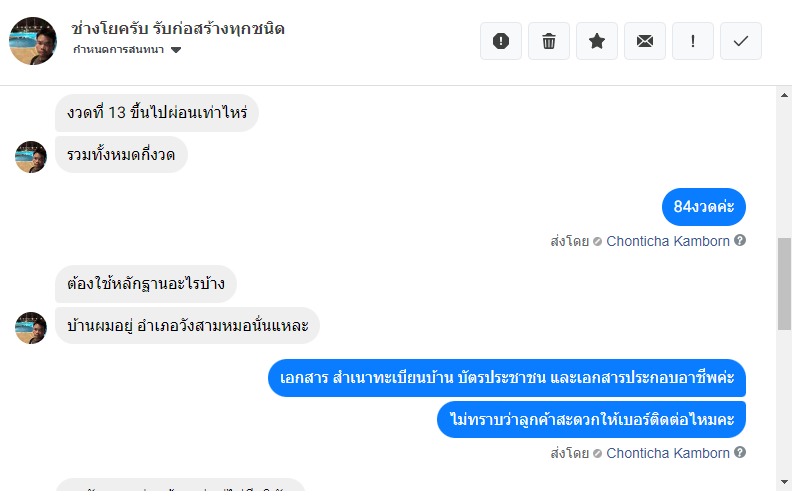Click the ต้องใช้หลักฐานอะไรบ้าง message bubble

click(x=145, y=284)
